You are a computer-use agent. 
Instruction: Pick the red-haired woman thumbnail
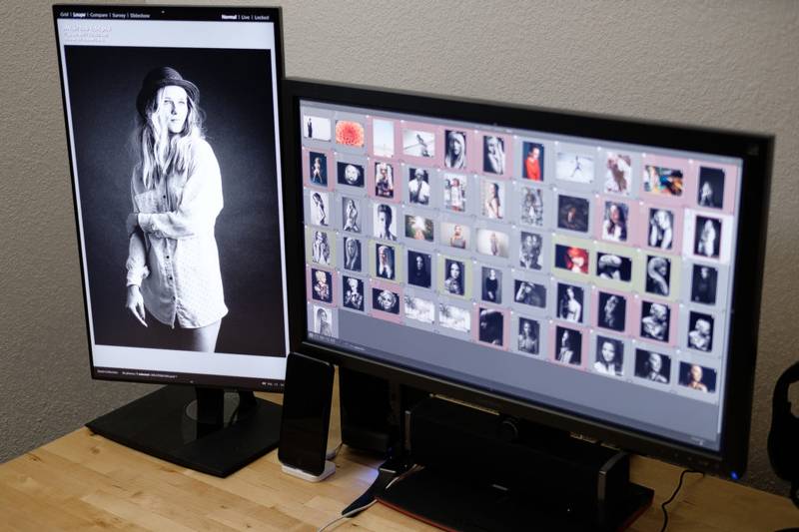coord(571,258)
